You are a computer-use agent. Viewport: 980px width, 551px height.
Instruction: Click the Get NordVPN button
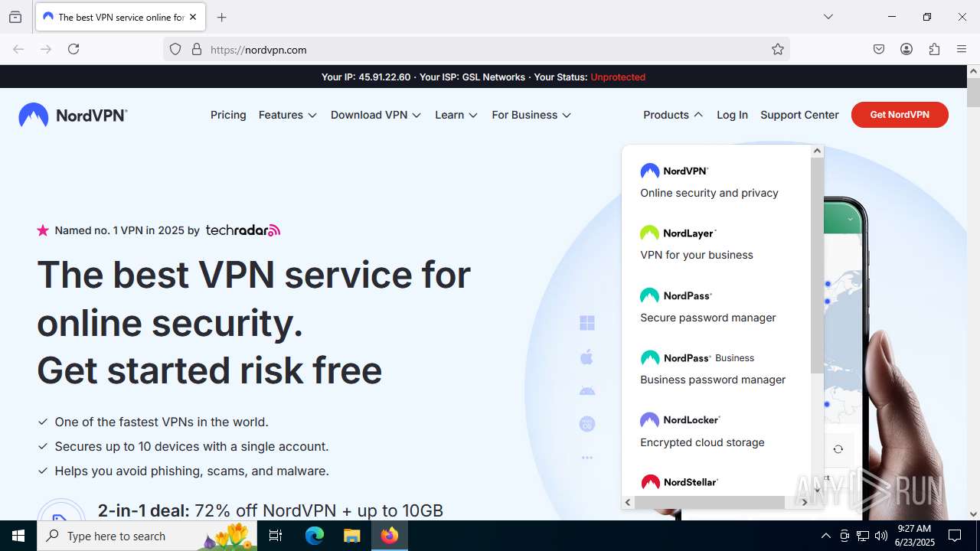click(x=900, y=115)
